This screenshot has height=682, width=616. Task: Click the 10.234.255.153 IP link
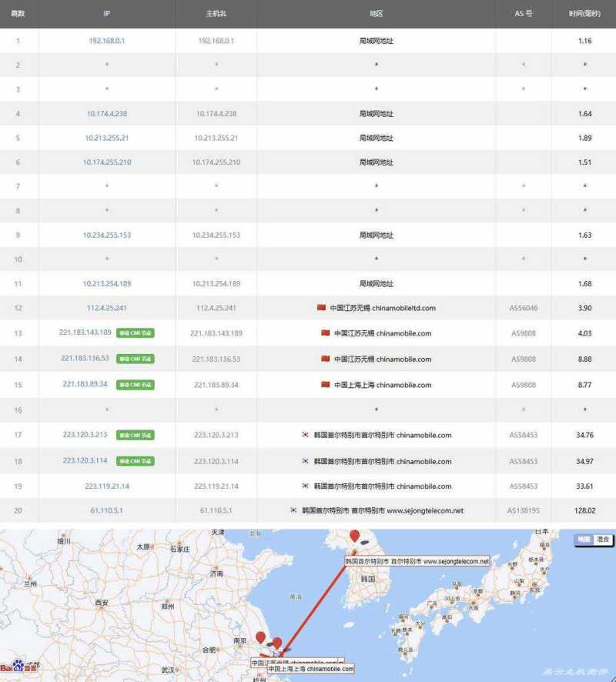pos(106,236)
